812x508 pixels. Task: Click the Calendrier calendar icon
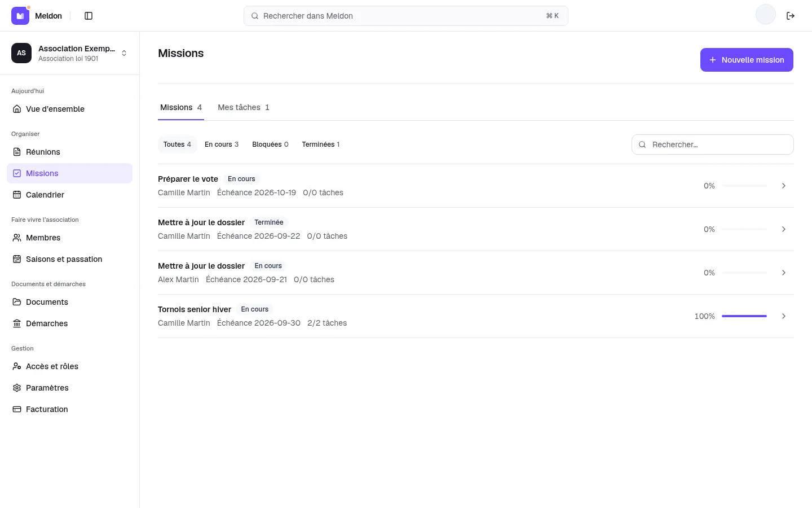pyautogui.click(x=17, y=195)
